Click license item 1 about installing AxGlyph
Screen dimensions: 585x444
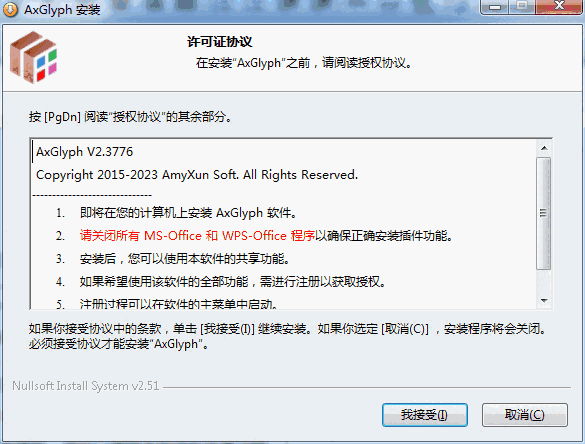coord(188,213)
